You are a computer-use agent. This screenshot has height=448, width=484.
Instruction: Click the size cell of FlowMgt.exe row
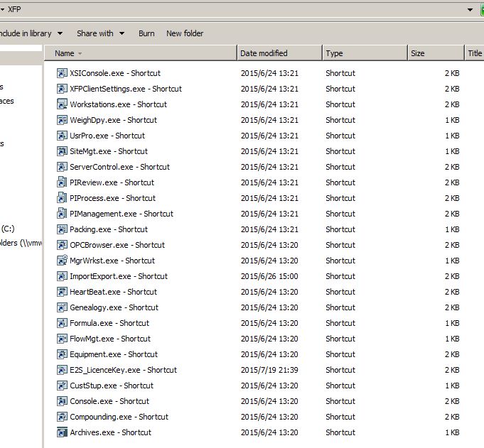pyautogui.click(x=452, y=339)
